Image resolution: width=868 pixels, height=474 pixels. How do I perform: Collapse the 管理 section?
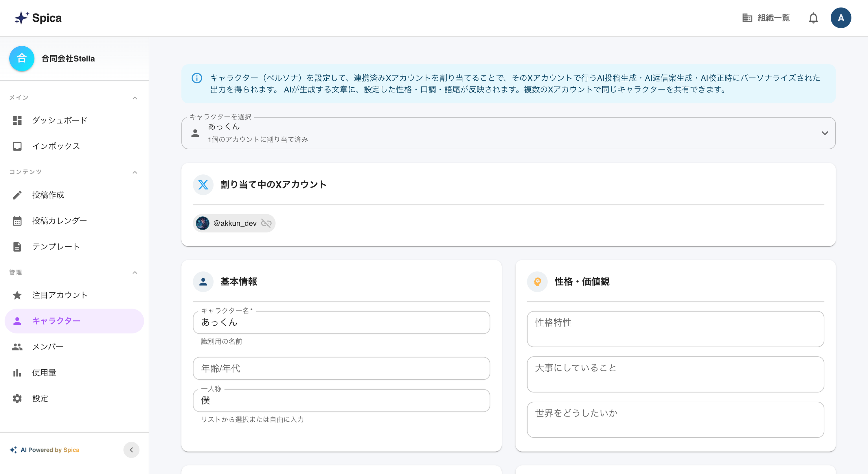[x=135, y=272]
